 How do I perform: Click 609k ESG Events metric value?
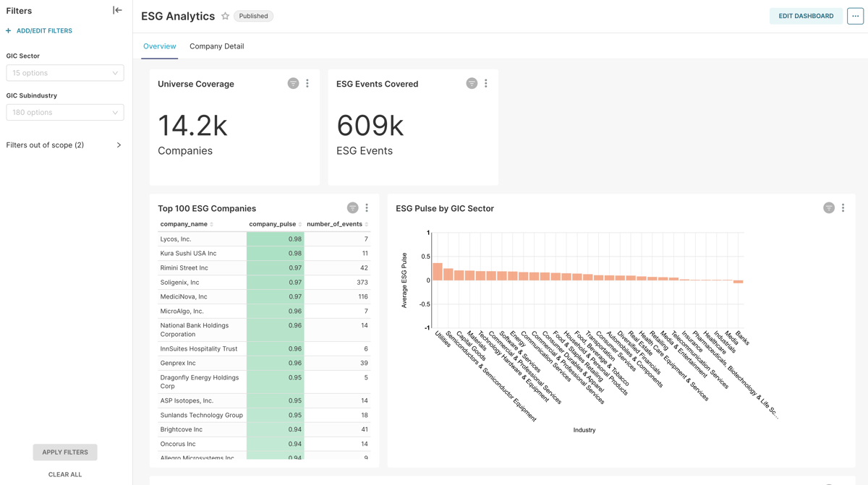(370, 126)
